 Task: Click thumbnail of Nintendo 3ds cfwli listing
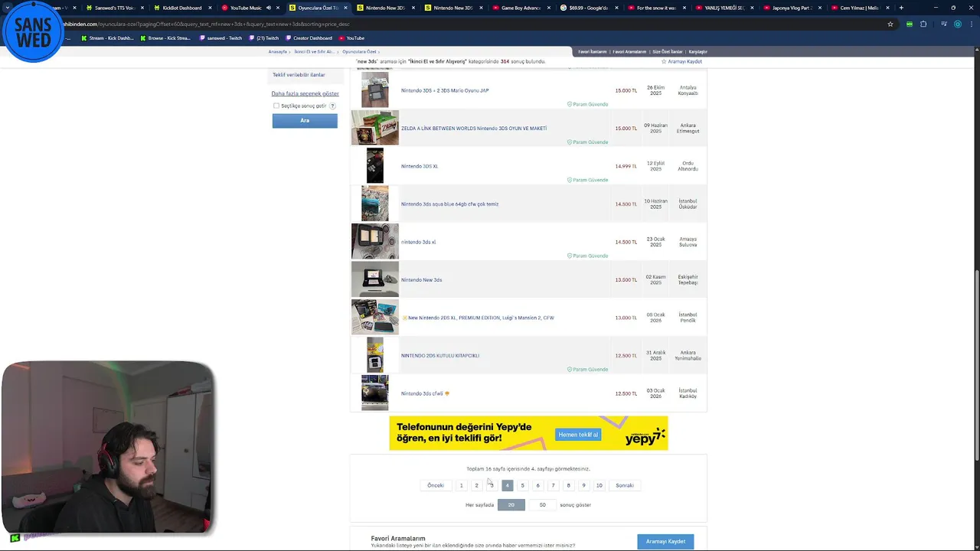[375, 393]
